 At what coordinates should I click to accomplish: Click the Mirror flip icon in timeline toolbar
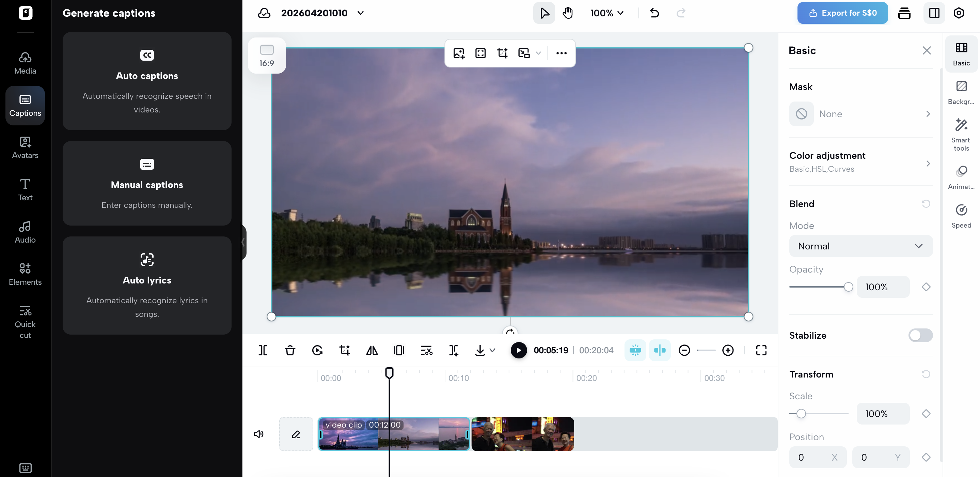coord(371,350)
